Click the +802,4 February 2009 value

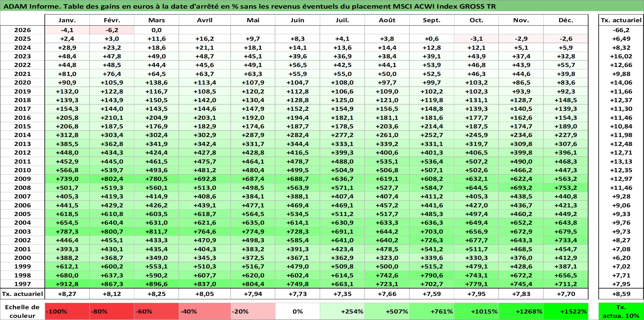click(x=112, y=179)
